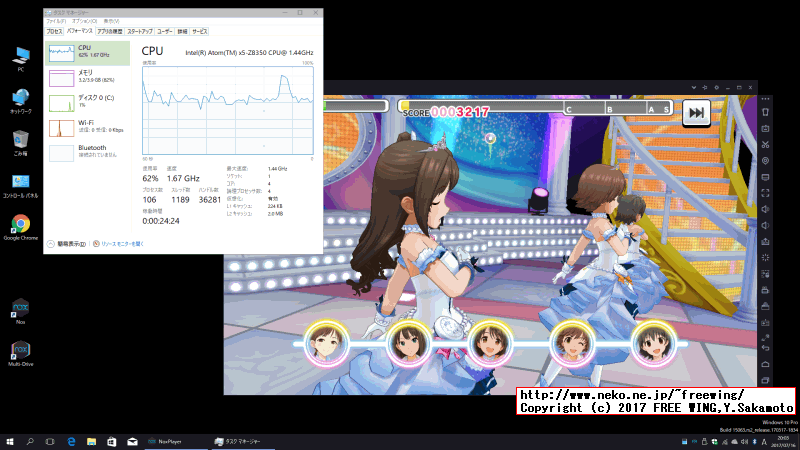Collapse Task Manager with 簡易表示 (Fewer details)

click(66, 244)
